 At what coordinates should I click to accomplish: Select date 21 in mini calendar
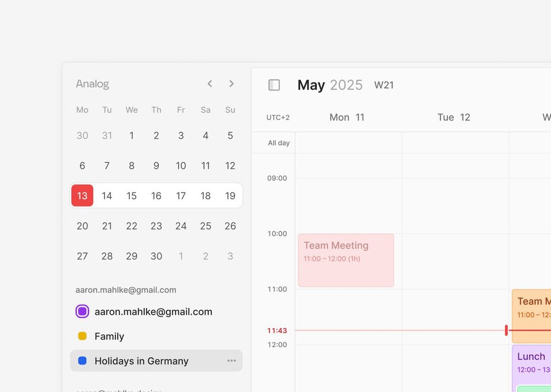coord(107,226)
